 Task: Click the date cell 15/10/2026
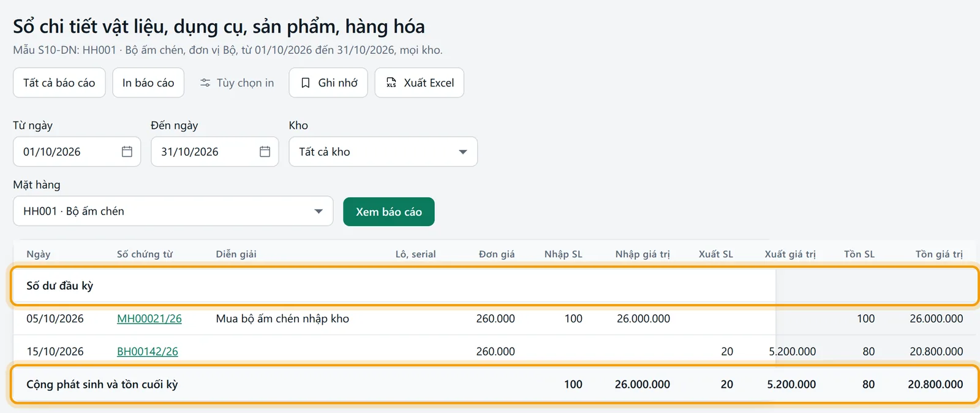pyautogui.click(x=55, y=352)
